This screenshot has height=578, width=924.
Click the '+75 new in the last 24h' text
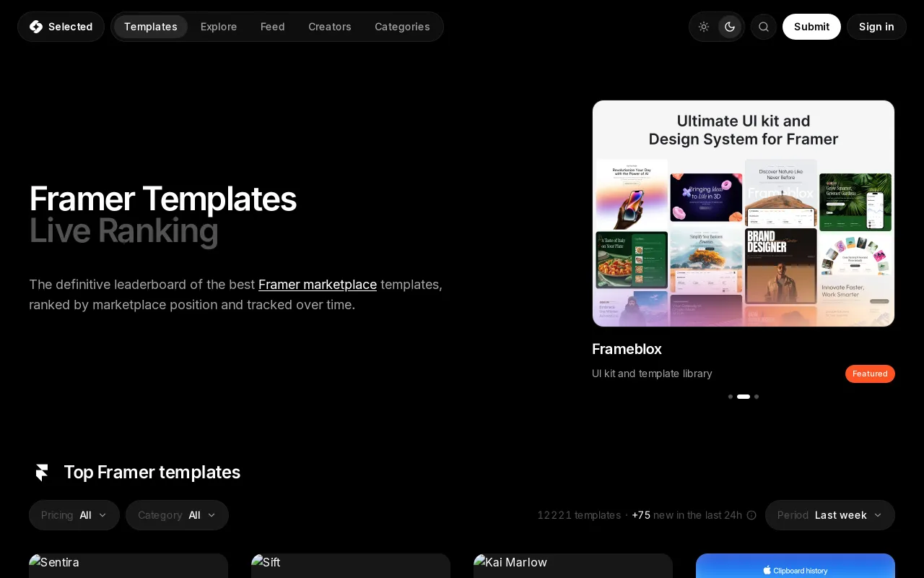tap(687, 515)
